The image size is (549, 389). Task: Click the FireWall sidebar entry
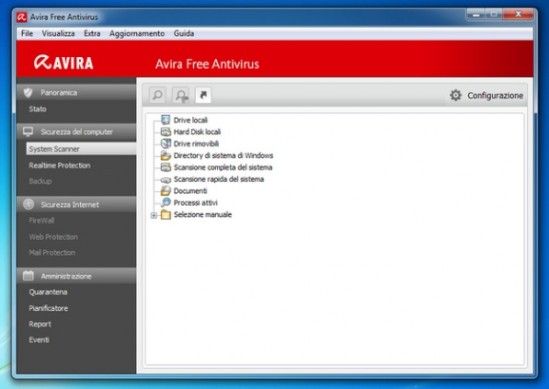(x=41, y=220)
